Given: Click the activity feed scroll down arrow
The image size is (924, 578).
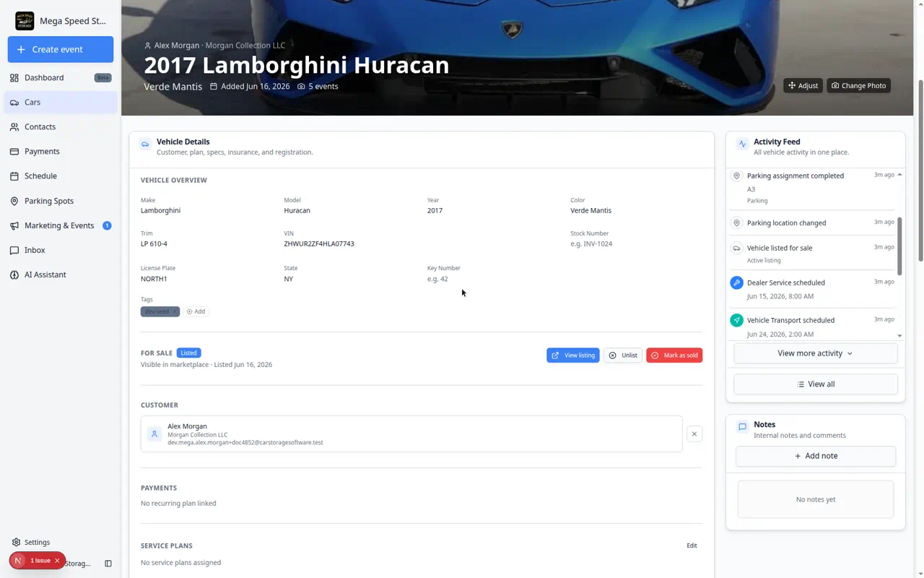Looking at the screenshot, I should [x=899, y=336].
